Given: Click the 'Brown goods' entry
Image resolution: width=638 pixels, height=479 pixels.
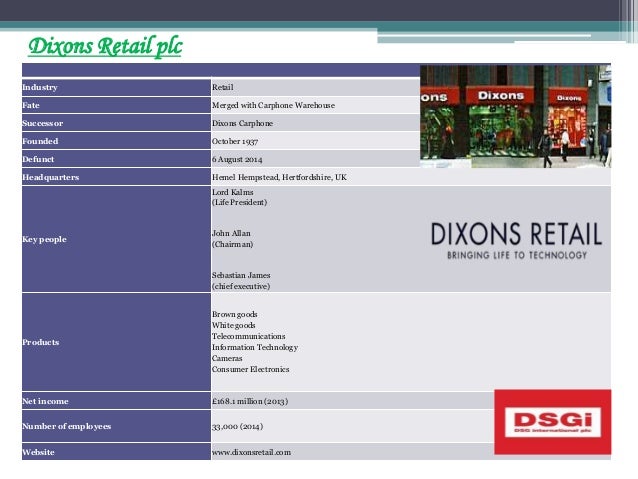Looking at the screenshot, I should point(234,314).
